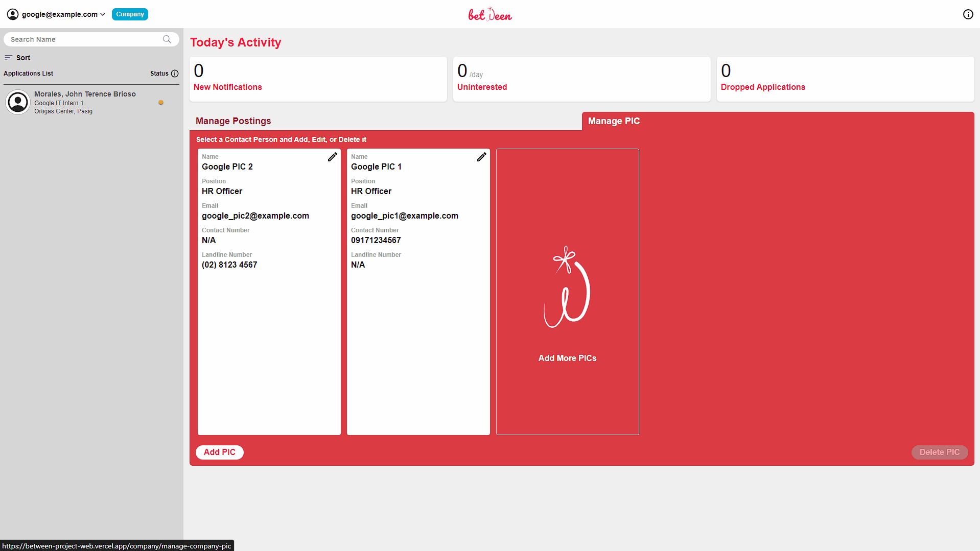
Task: Open the Sort options
Action: pos(18,58)
